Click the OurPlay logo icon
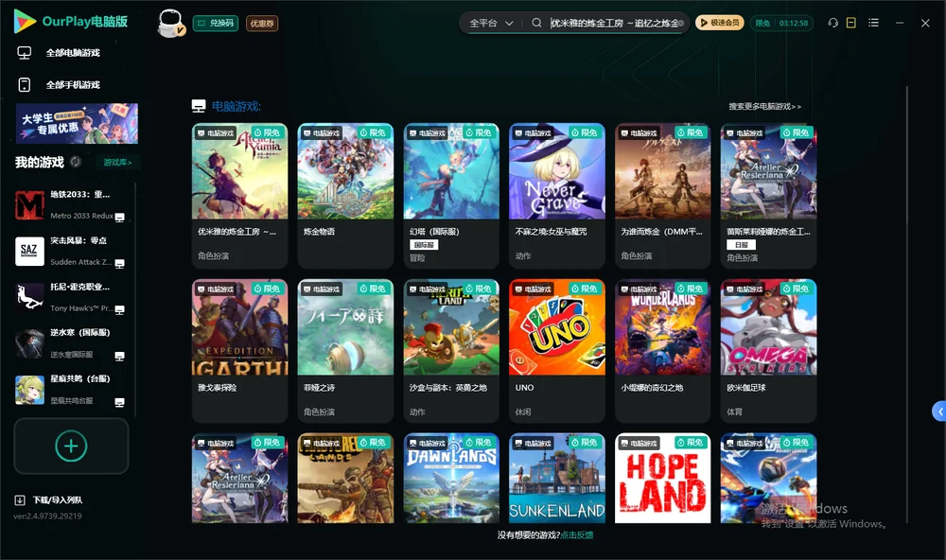The image size is (946, 560). (x=25, y=22)
